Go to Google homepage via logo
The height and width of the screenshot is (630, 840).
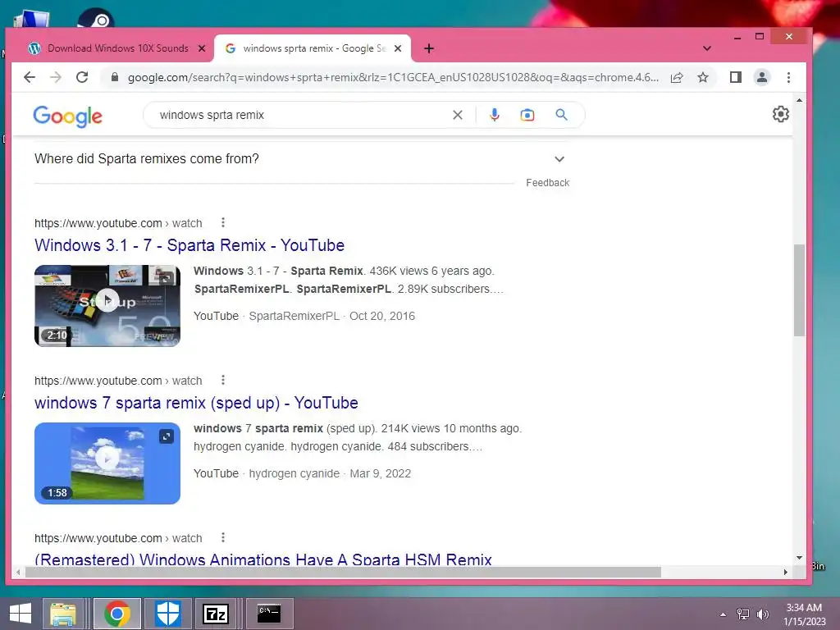(67, 116)
